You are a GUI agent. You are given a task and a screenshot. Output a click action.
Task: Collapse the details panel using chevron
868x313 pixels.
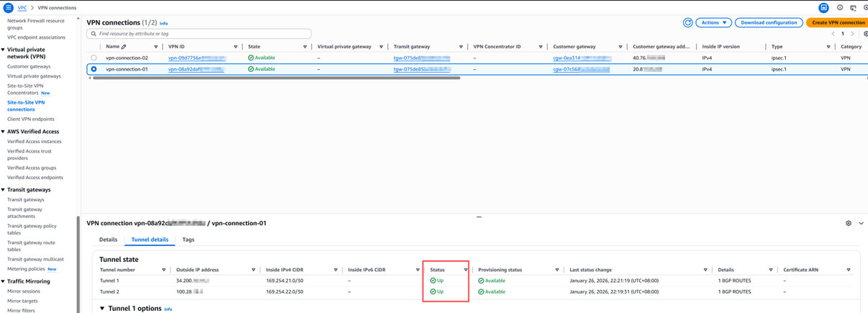tap(862, 223)
